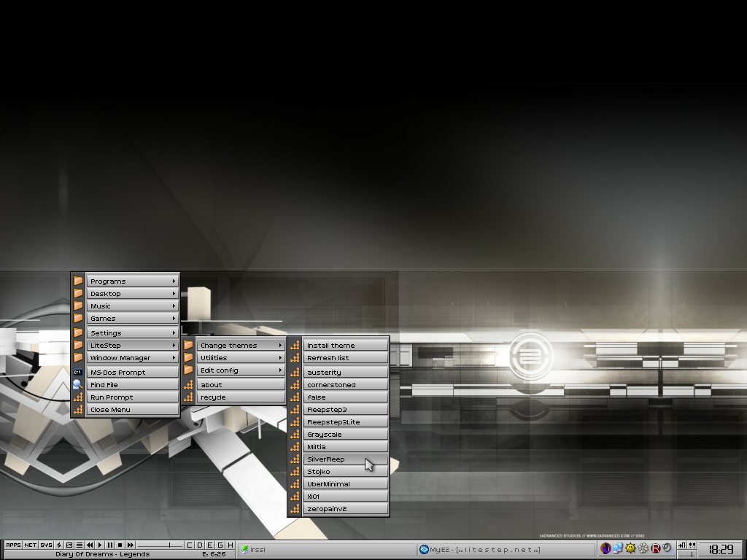The width and height of the screenshot is (747, 560).
Task: Switch to the austerity theme
Action: (346, 373)
